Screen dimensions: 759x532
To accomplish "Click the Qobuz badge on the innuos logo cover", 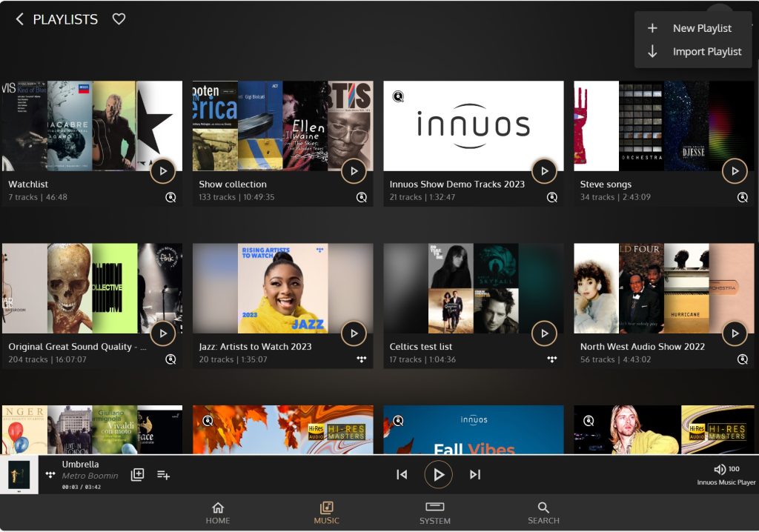I will tap(398, 96).
